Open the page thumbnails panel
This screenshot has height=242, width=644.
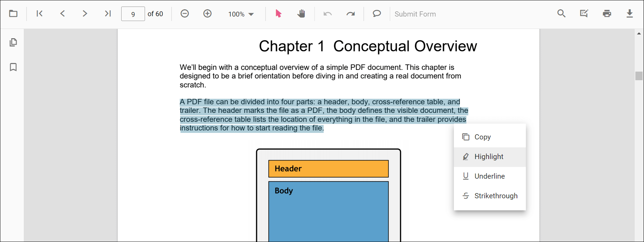[x=13, y=42]
